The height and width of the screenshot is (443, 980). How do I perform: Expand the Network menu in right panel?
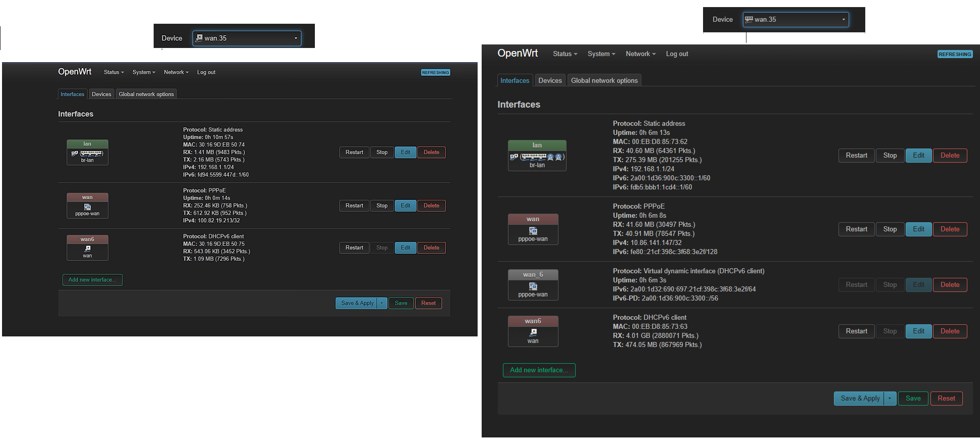click(x=640, y=54)
